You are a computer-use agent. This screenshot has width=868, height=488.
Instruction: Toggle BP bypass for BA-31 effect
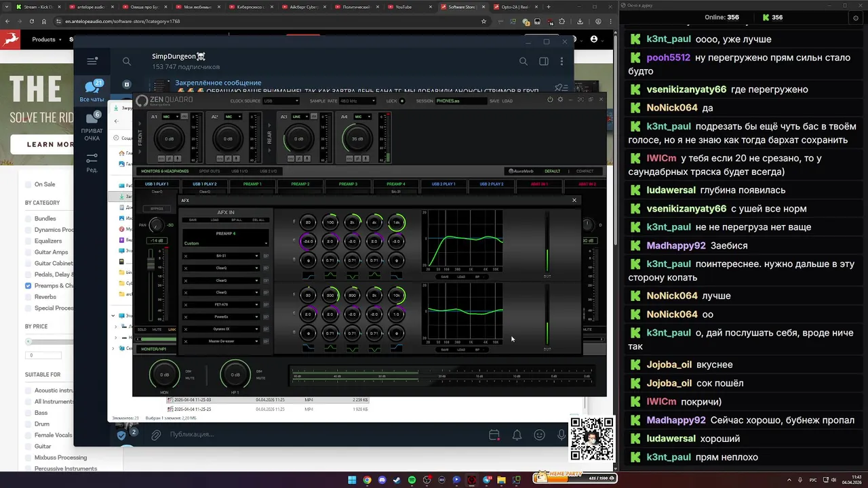(x=266, y=256)
